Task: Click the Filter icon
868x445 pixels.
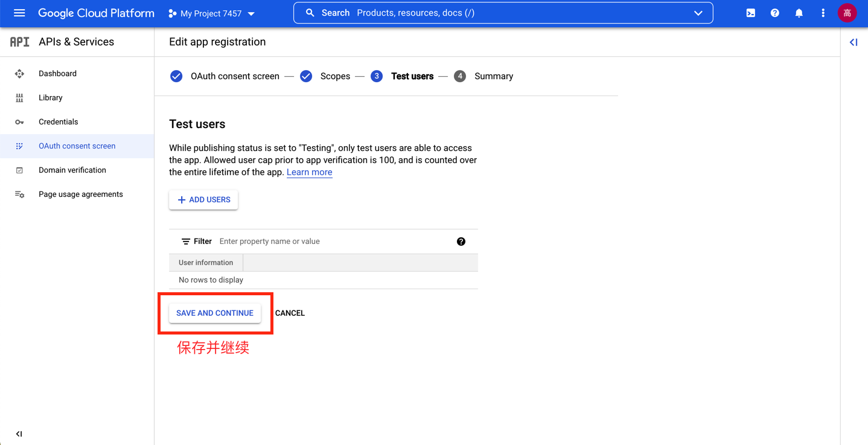Action: click(x=186, y=242)
